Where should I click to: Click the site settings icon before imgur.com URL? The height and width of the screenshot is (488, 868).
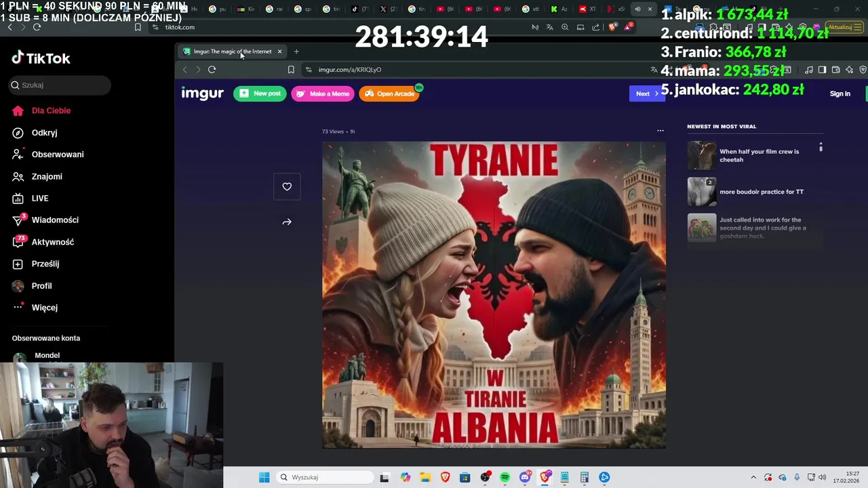click(x=309, y=69)
